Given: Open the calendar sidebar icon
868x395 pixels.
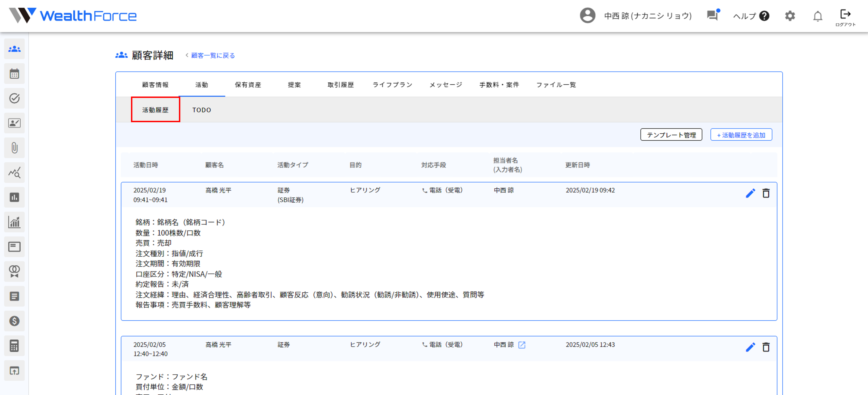Looking at the screenshot, I should point(14,74).
